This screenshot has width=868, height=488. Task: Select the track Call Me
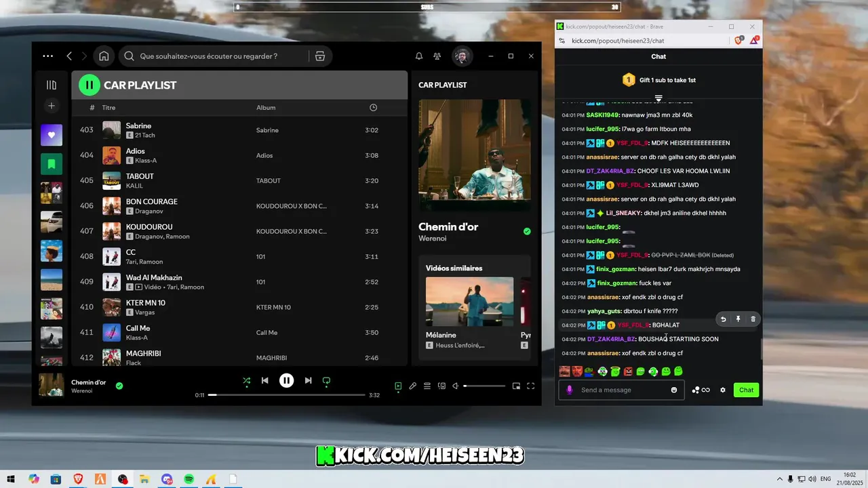[x=239, y=332]
